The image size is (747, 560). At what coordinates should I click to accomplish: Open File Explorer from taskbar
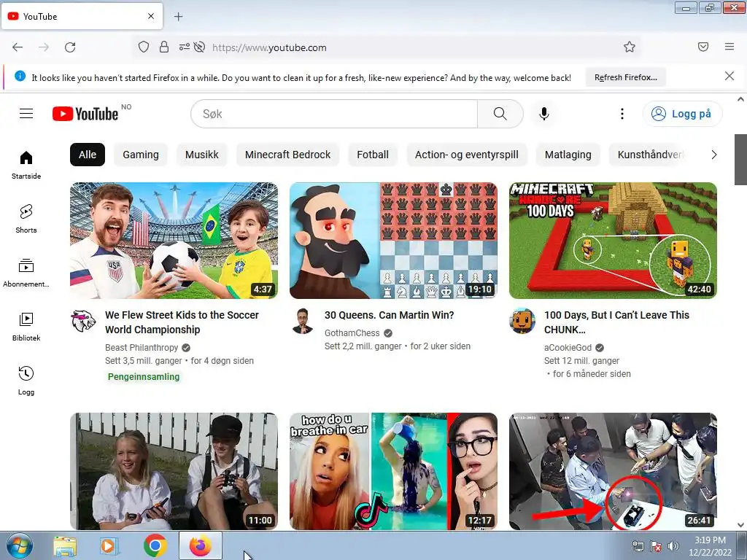(65, 546)
